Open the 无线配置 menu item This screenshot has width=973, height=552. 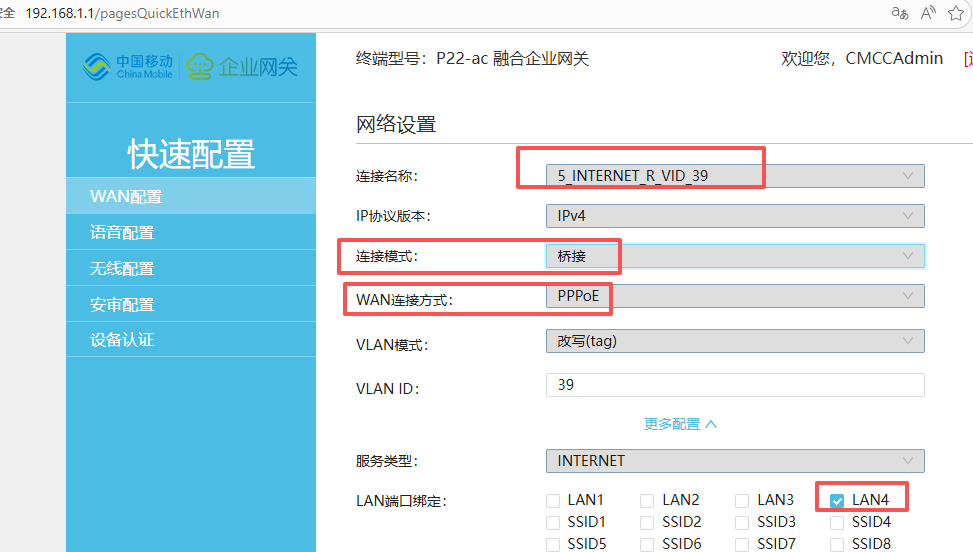point(191,268)
